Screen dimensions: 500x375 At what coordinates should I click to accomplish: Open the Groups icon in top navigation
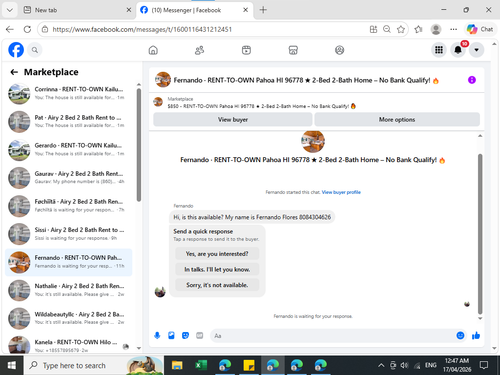tap(339, 50)
